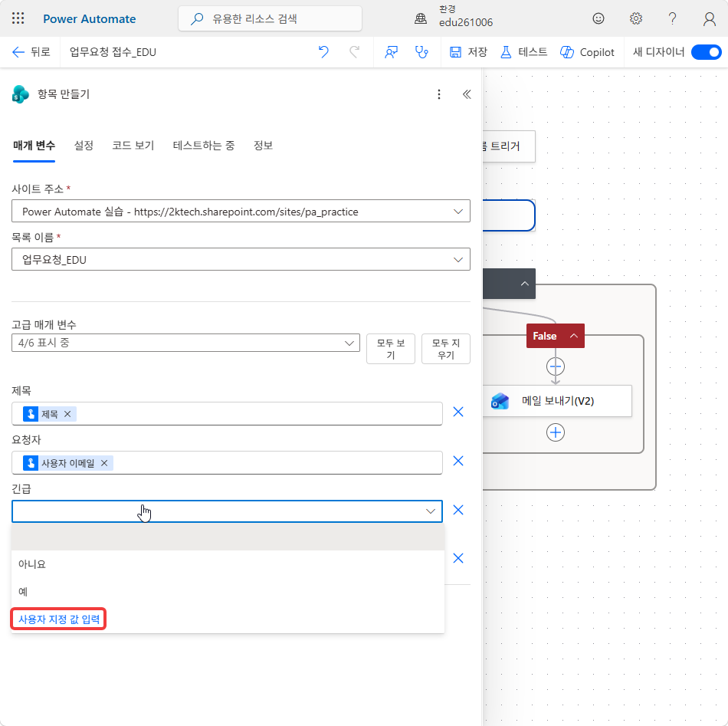Click the 저장 save button
This screenshot has width=728, height=726.
(x=468, y=52)
